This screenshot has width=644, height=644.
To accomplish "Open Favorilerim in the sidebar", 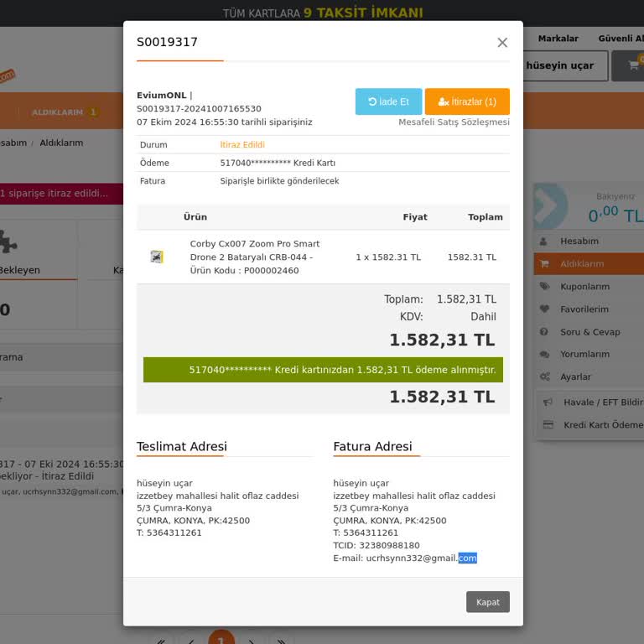I will pyautogui.click(x=584, y=309).
